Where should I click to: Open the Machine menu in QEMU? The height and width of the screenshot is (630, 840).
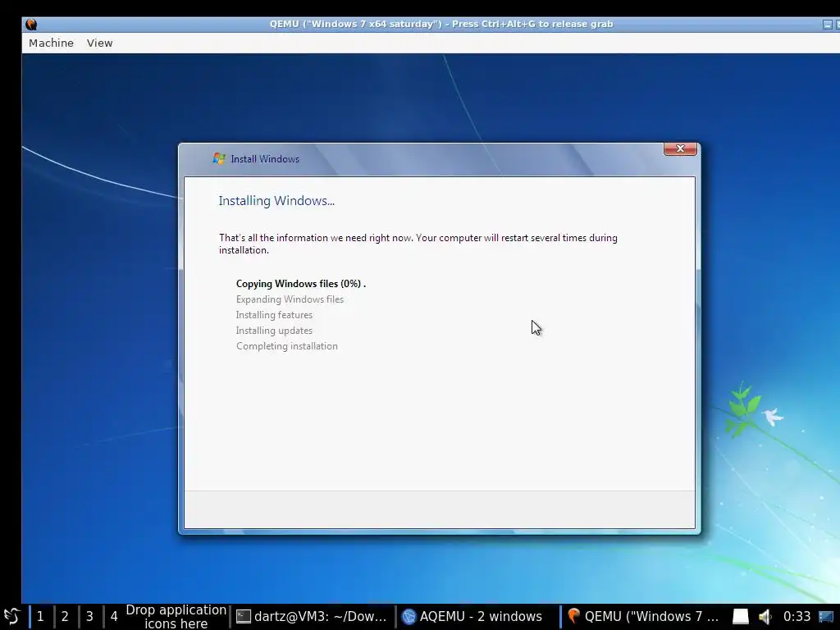pyautogui.click(x=51, y=43)
